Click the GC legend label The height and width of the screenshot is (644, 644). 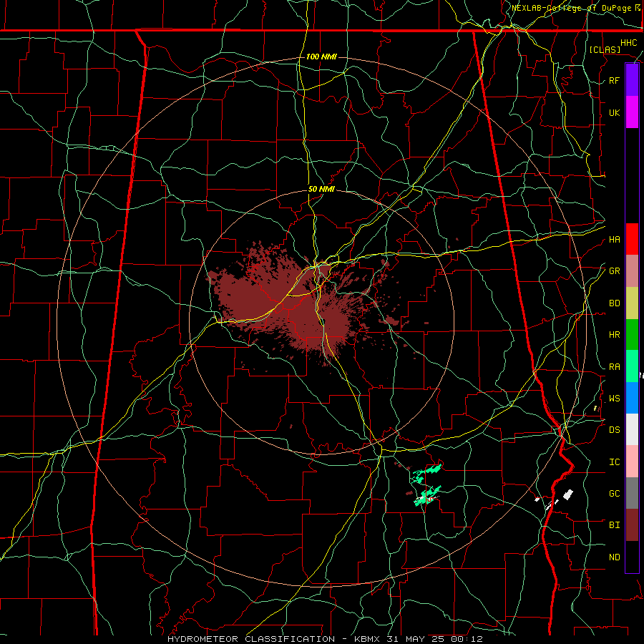coord(614,494)
